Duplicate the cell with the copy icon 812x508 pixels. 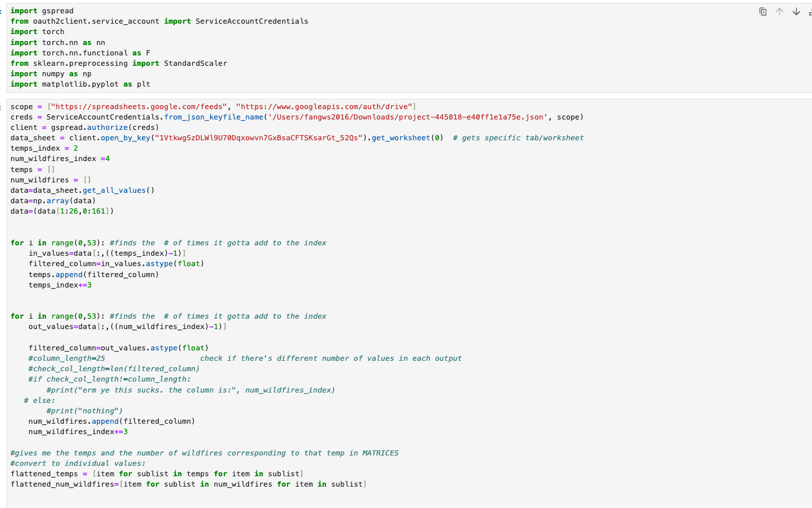click(763, 12)
